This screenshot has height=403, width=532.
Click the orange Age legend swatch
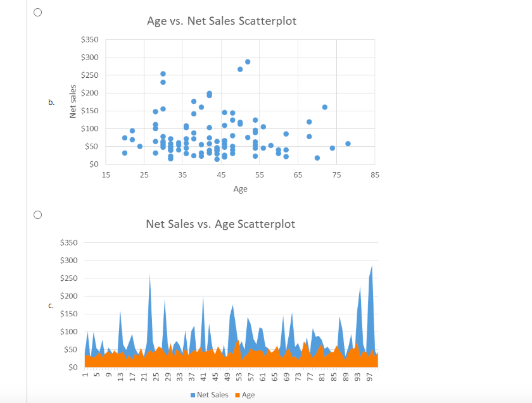click(237, 395)
